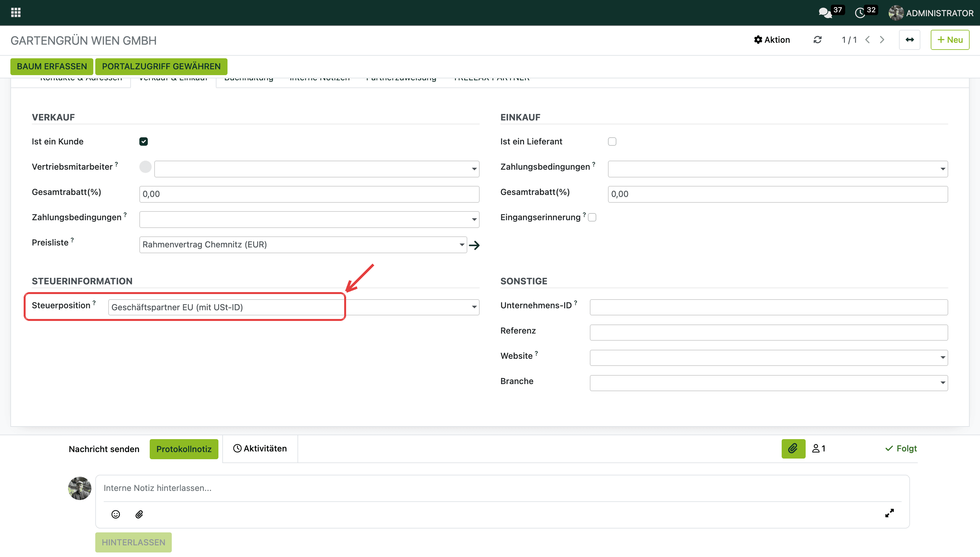Click the Einkauf Gesamtrabatt(%) field
The image size is (980, 557).
[778, 194]
